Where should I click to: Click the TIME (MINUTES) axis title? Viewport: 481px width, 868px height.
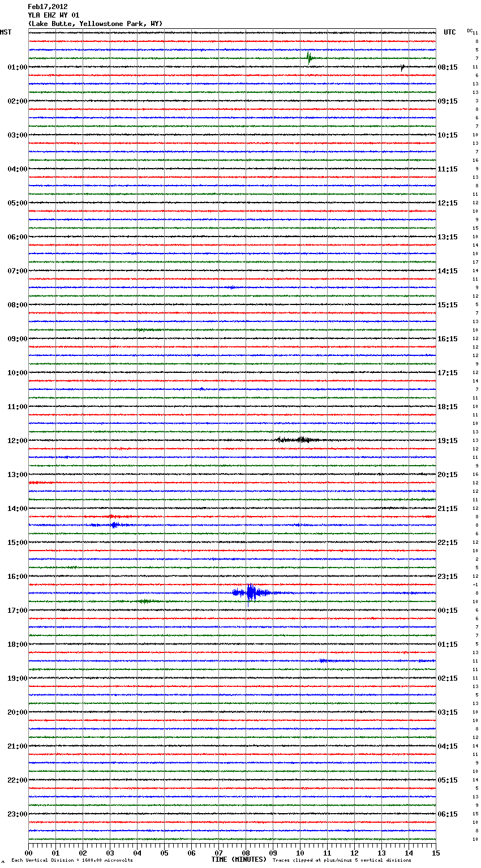[x=239, y=860]
